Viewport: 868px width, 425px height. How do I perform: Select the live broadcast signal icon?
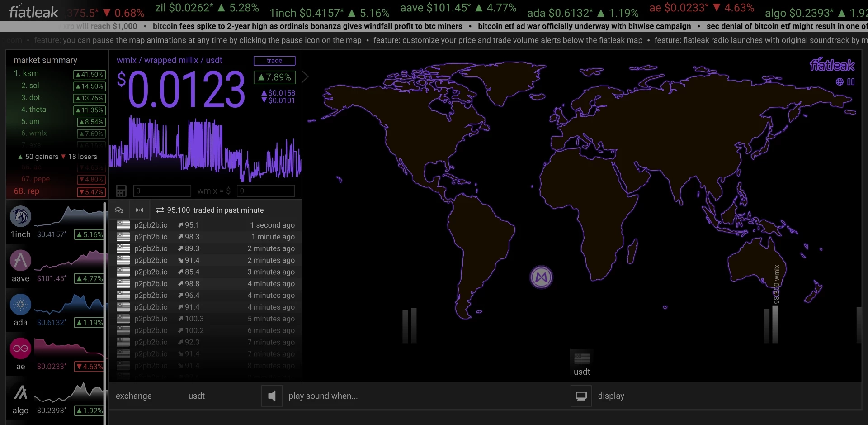click(x=140, y=210)
